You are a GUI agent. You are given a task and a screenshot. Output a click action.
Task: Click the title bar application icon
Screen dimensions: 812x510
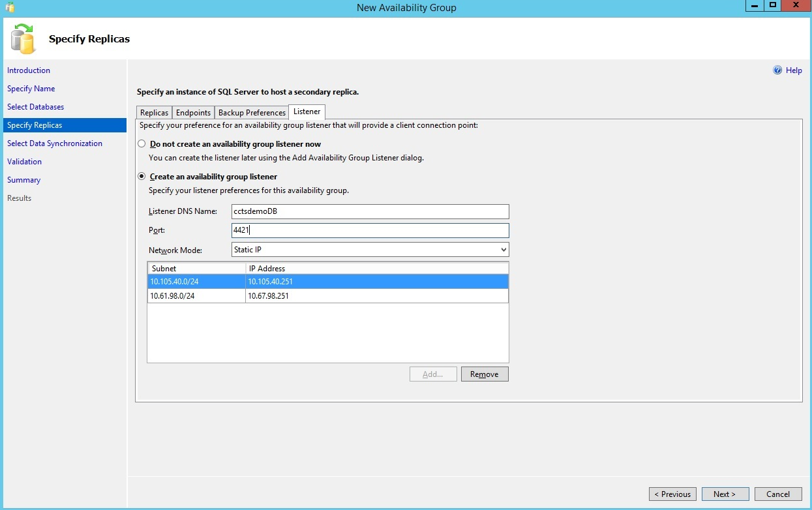pyautogui.click(x=9, y=8)
